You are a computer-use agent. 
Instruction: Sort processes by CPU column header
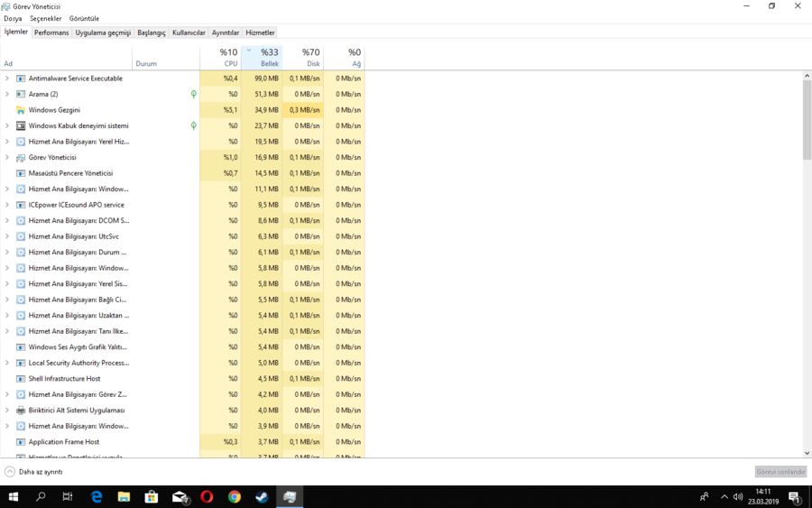(220, 58)
